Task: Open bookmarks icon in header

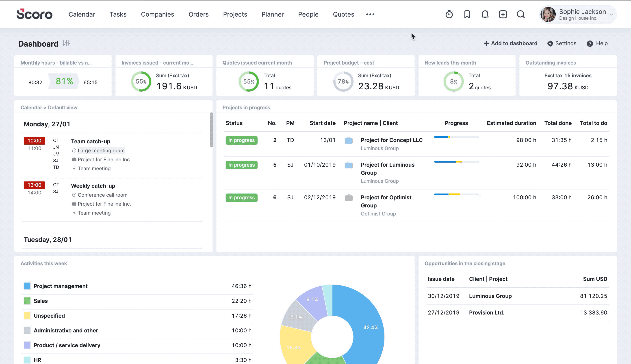Action: click(467, 14)
